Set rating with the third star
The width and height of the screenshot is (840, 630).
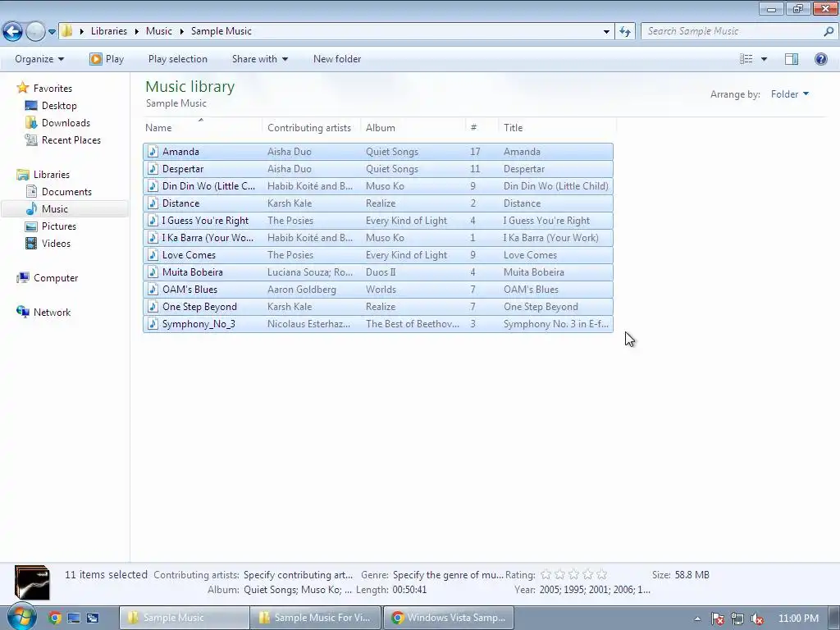[573, 574]
